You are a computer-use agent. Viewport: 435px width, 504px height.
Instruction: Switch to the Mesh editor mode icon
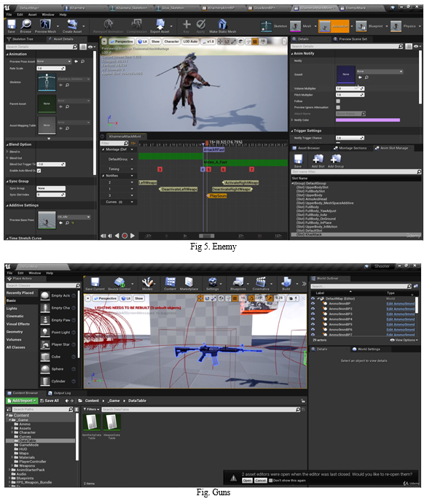point(295,26)
